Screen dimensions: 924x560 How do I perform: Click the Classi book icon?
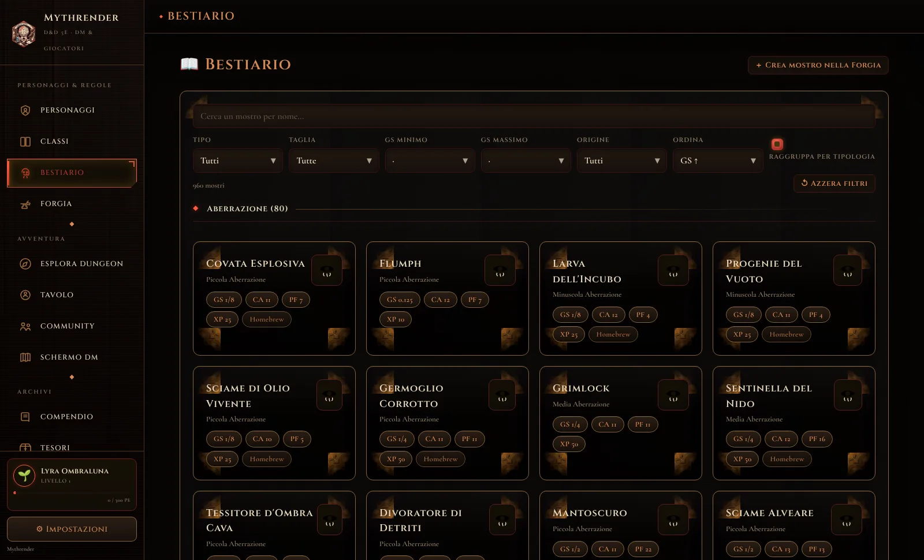[x=25, y=141]
